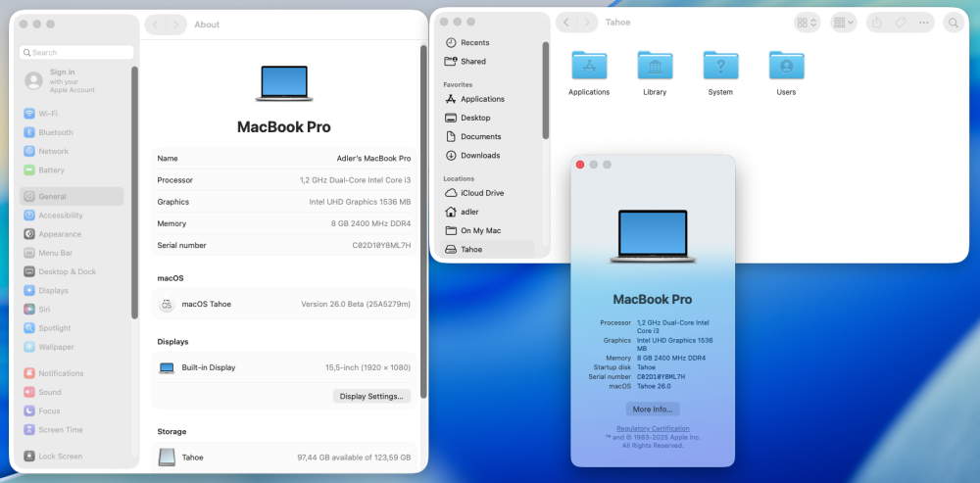Open Lock Screen settings
Screen dimensions: 980x483
72,457
